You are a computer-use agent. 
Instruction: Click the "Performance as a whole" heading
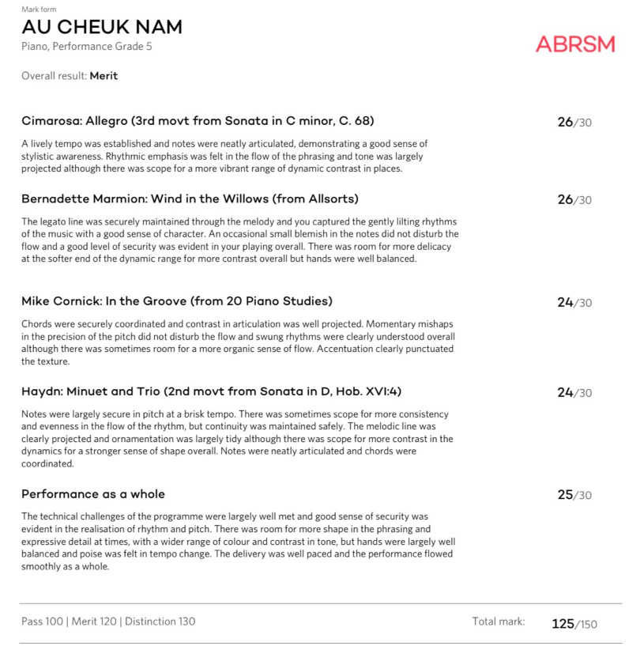[93, 494]
